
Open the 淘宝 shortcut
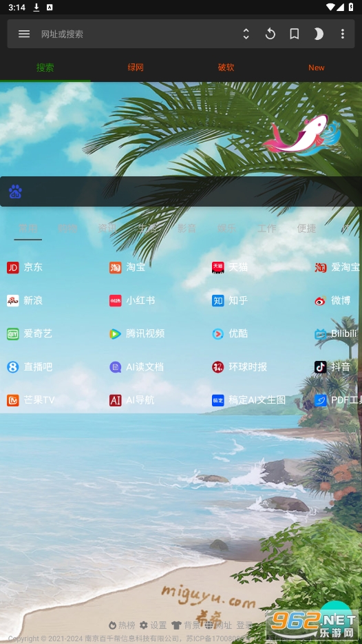127,267
